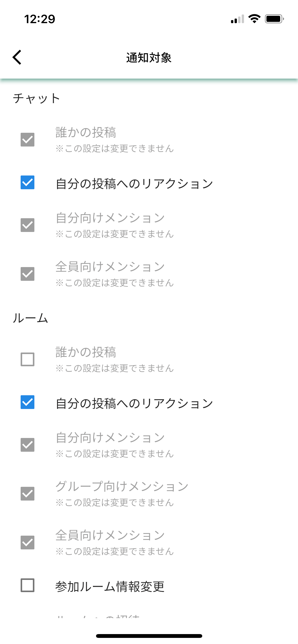Uncheck ルーム 自分の投稿へのリアクション checkbox
The height and width of the screenshot is (644, 298).
click(x=28, y=402)
